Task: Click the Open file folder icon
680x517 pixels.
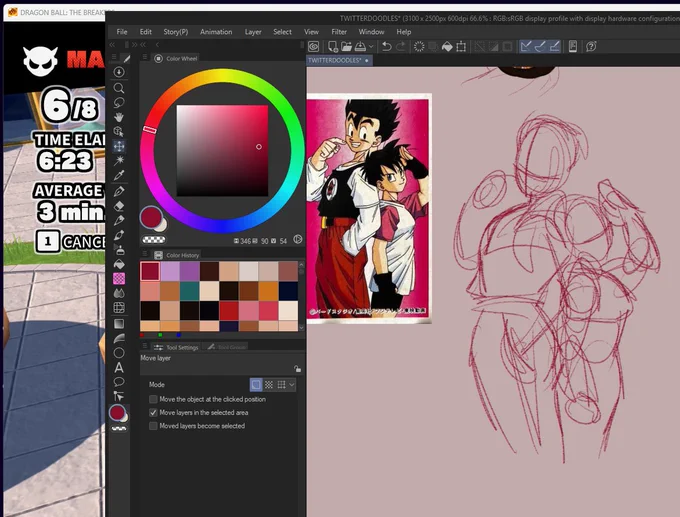Action: click(x=346, y=46)
